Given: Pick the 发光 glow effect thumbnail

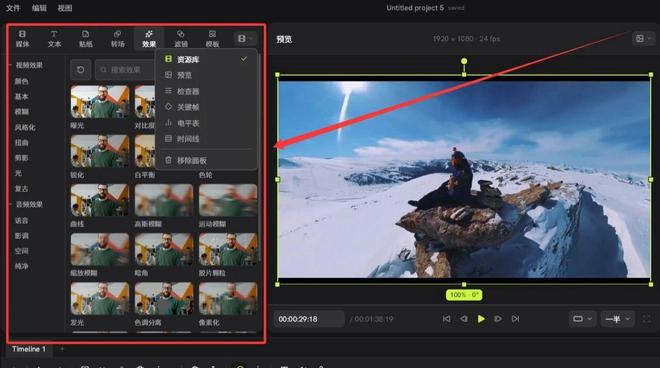Looking at the screenshot, I should tap(100, 299).
